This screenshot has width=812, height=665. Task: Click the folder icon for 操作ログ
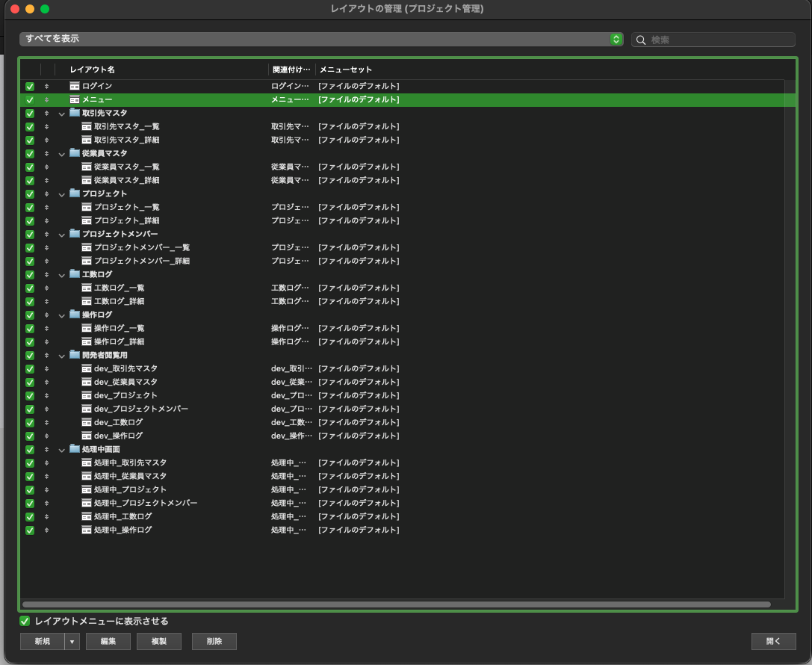click(75, 315)
